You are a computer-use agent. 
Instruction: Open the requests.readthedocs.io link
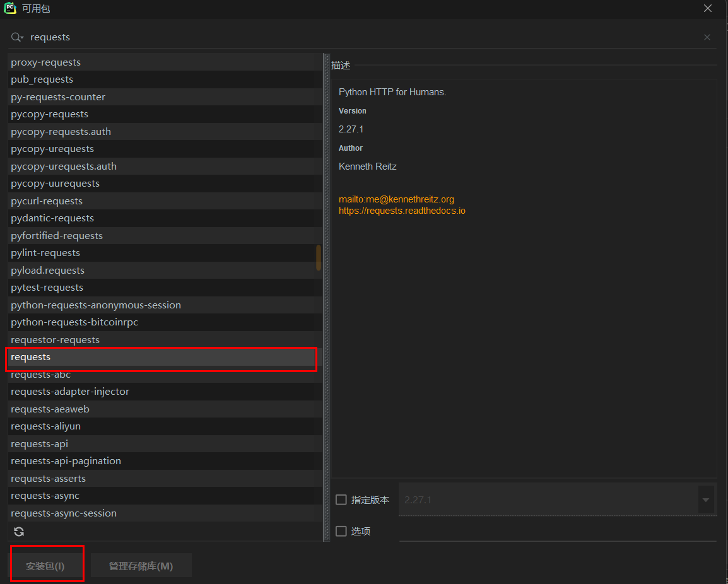402,211
